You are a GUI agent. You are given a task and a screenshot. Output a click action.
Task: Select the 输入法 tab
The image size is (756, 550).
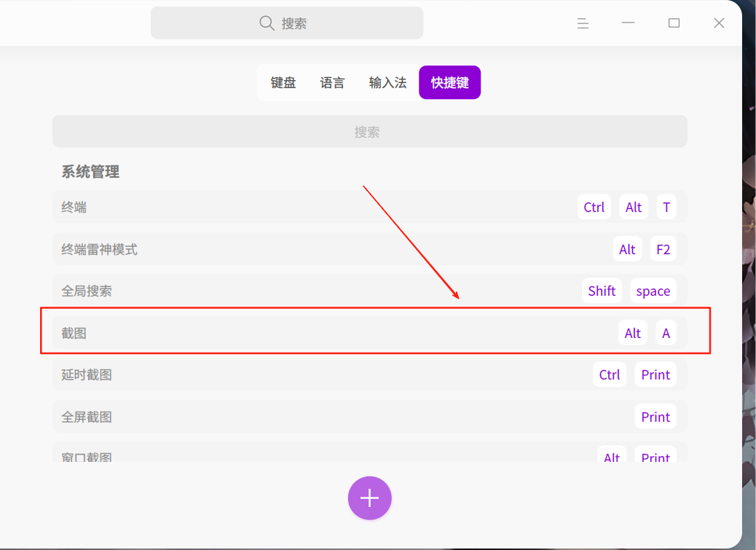tap(387, 82)
